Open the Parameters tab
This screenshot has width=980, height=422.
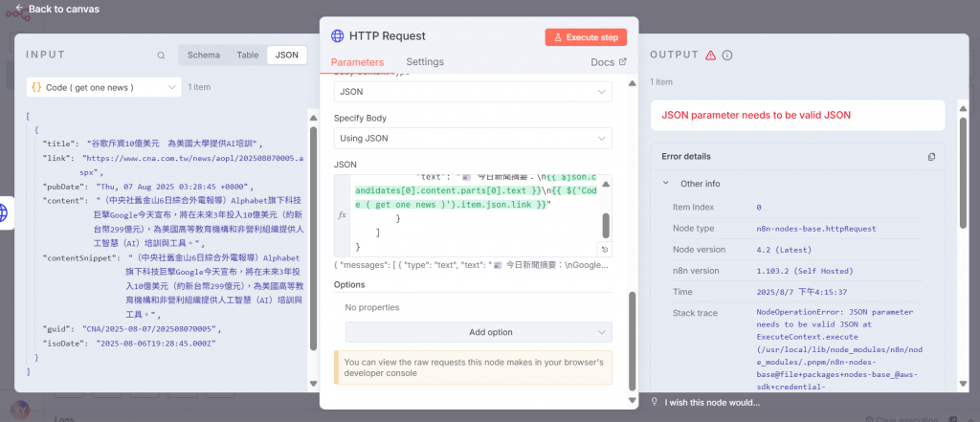pos(357,62)
